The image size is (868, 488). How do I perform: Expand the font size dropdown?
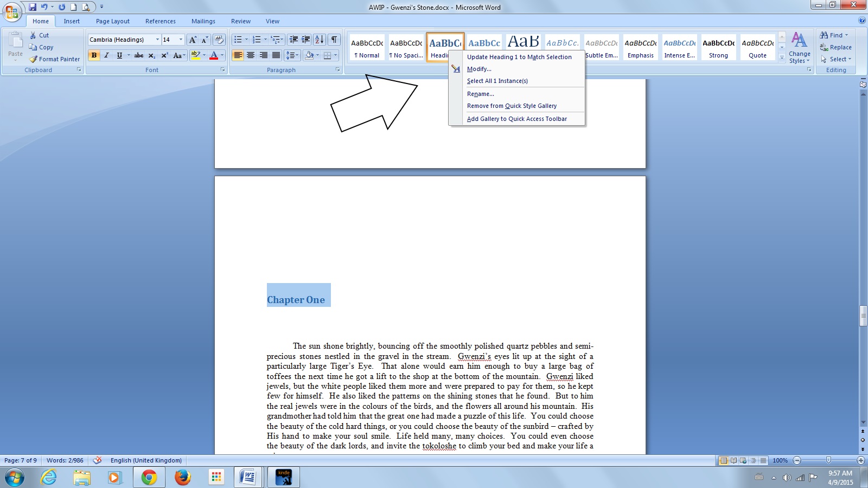(181, 40)
